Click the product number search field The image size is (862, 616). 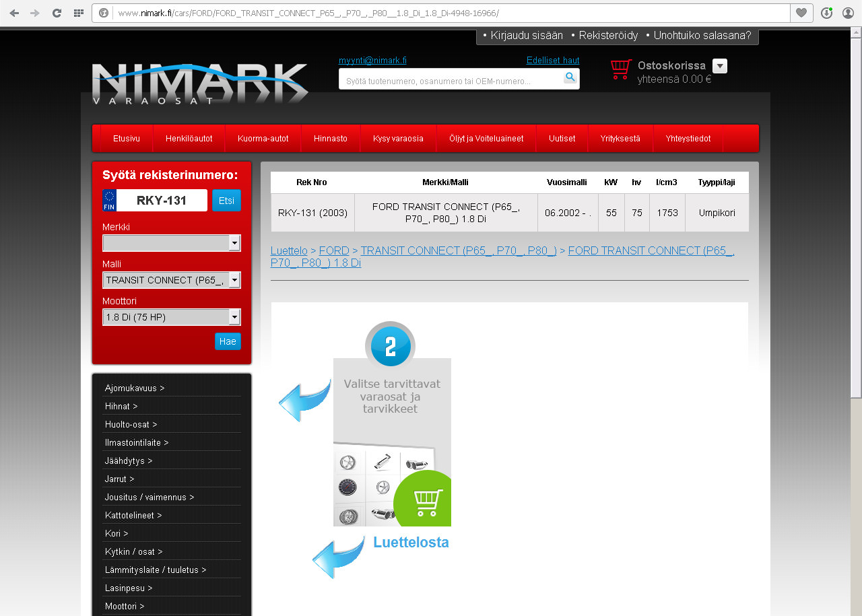pos(451,79)
